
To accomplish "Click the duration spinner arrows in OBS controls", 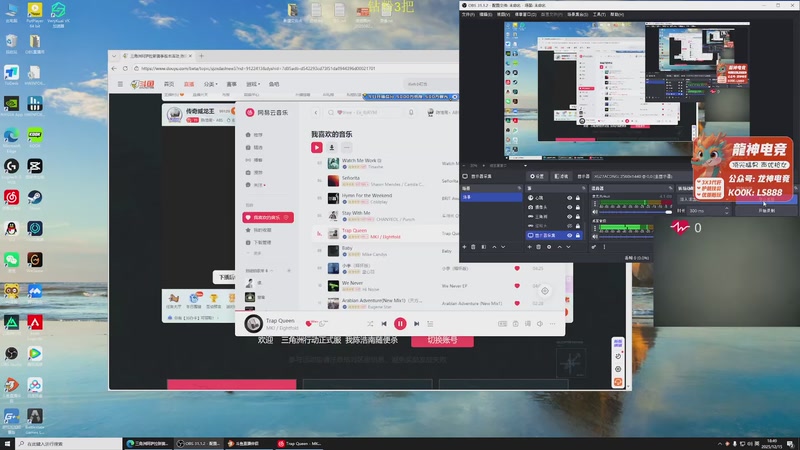I will tap(727, 211).
